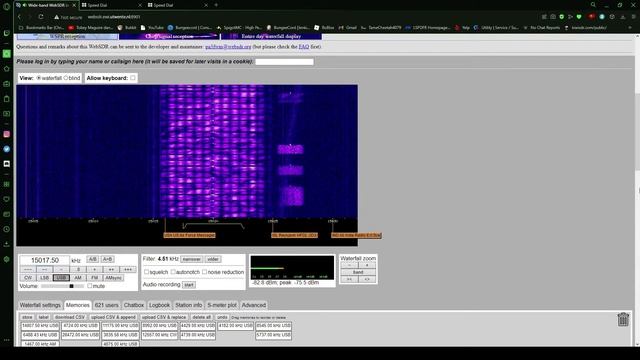Click the developer email address link
The height and width of the screenshot is (360, 640).
[x=228, y=47]
